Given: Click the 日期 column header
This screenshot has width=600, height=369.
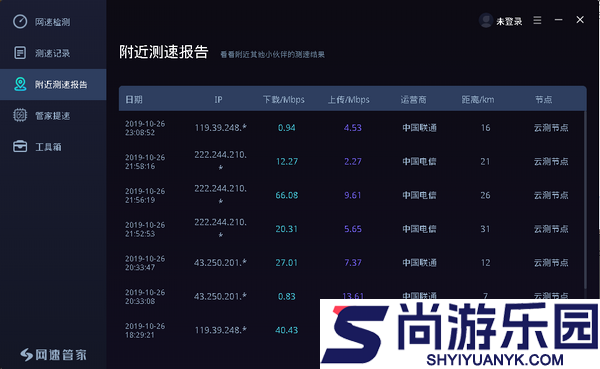Looking at the screenshot, I should click(x=134, y=100).
